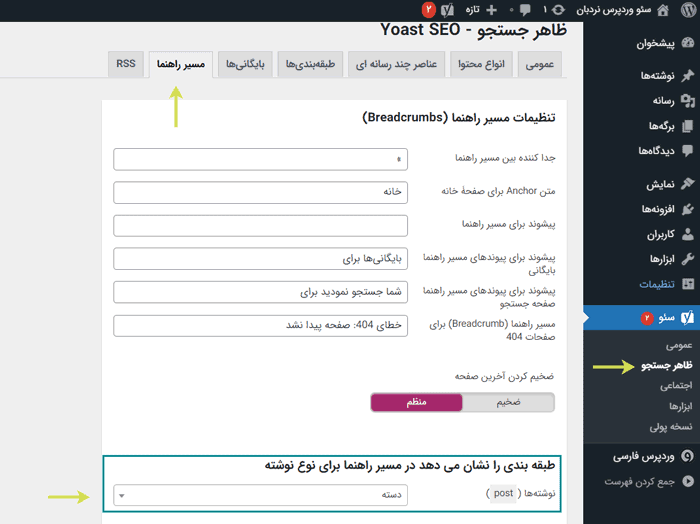The image size is (700, 524).
Task: Click the Pages (برگه‌ها) icon
Action: pyautogui.click(x=688, y=126)
